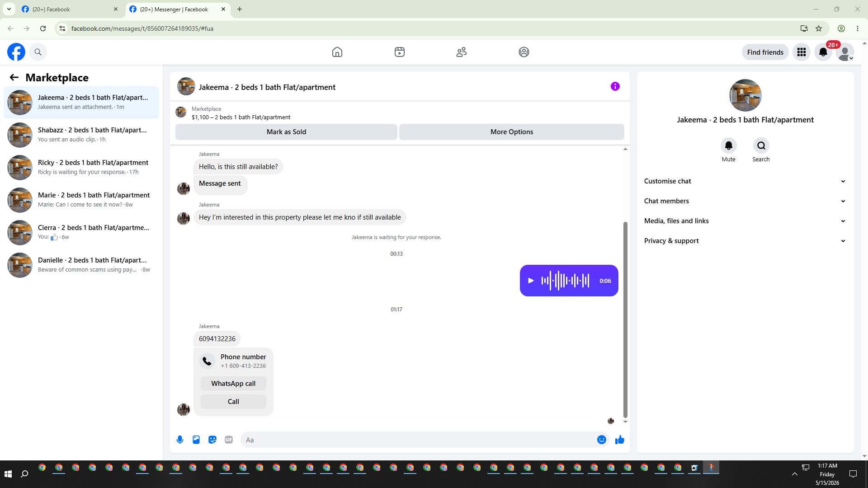Start a WhatsApp call to the number

(x=233, y=384)
